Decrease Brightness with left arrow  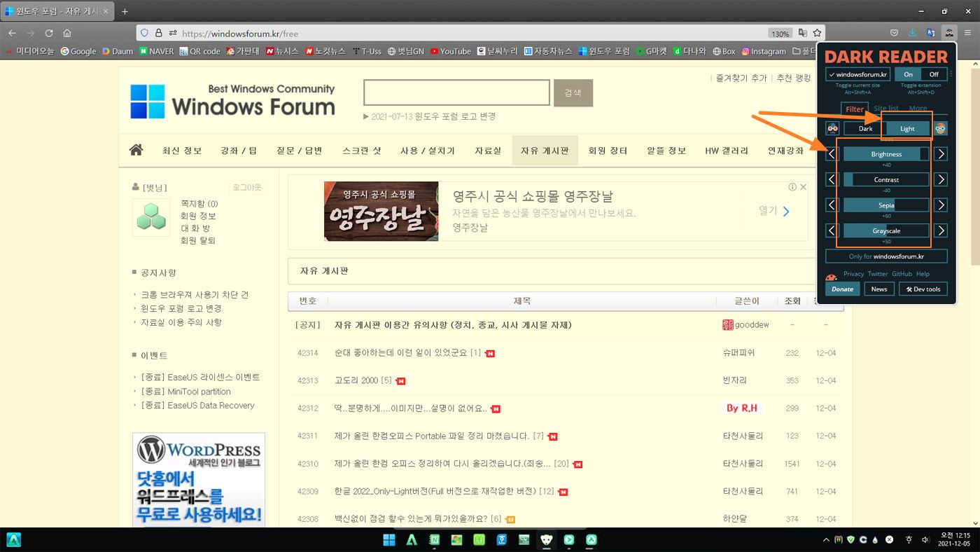click(832, 154)
